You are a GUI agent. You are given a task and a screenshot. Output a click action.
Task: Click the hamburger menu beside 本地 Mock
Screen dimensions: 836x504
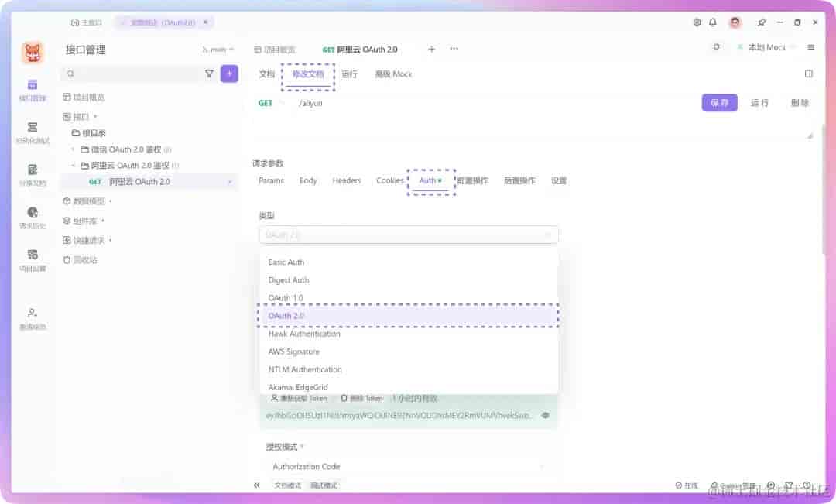[811, 47]
